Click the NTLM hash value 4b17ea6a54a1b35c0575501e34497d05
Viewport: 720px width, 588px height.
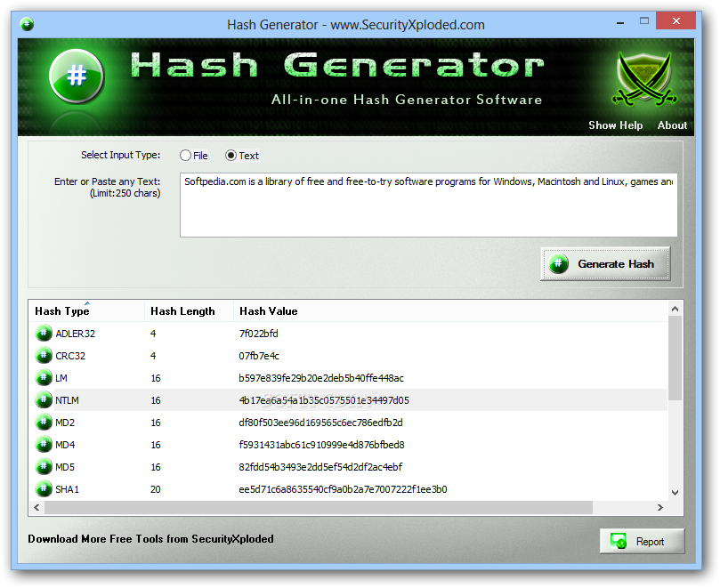(x=324, y=400)
